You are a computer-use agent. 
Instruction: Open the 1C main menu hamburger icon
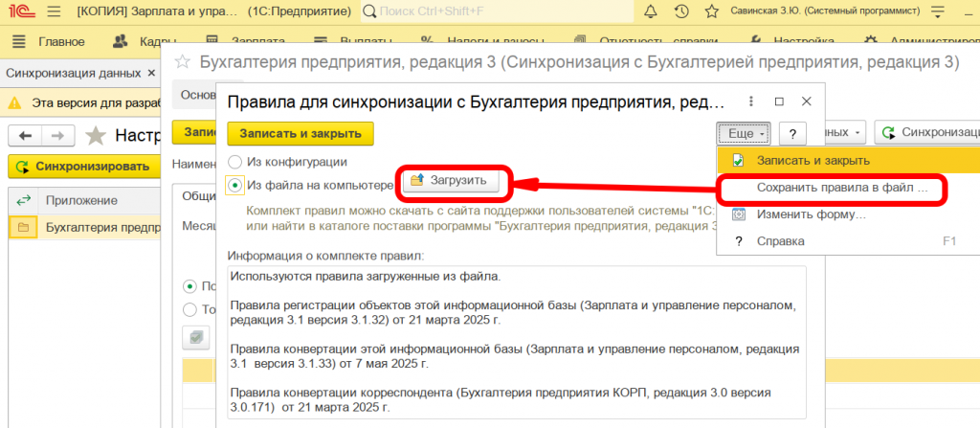tap(55, 11)
